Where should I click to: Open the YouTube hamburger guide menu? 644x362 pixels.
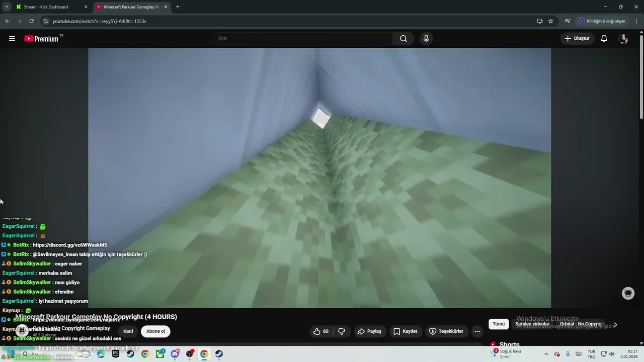click(12, 39)
